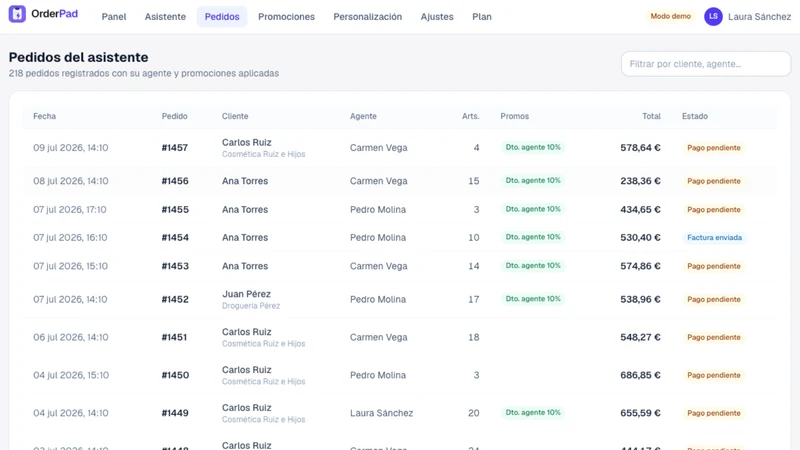The image size is (800, 450).
Task: Click Juan Pérez client name
Action: pos(246,294)
